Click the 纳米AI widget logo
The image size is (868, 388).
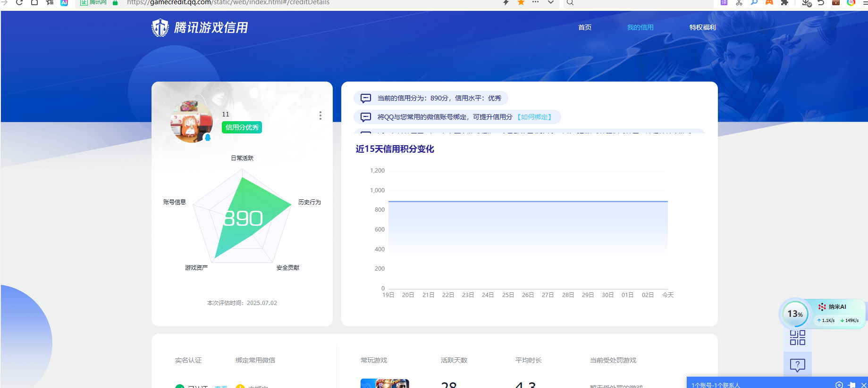(822, 307)
